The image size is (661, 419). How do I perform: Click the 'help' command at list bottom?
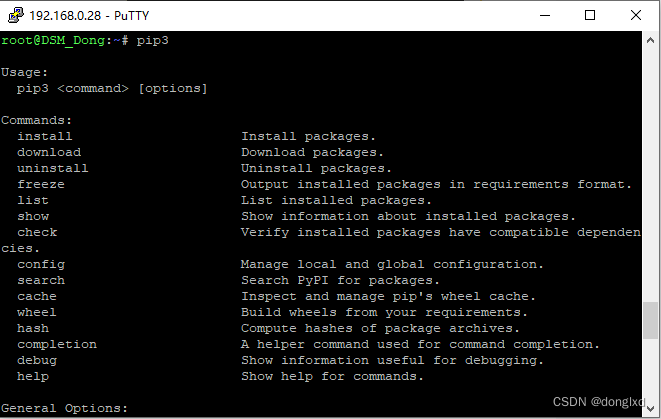[x=33, y=376]
